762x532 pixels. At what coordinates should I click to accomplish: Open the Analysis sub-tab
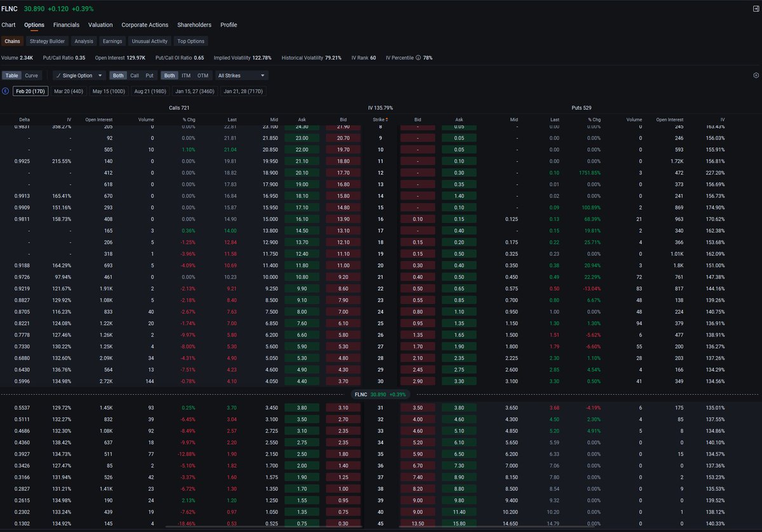coord(84,41)
